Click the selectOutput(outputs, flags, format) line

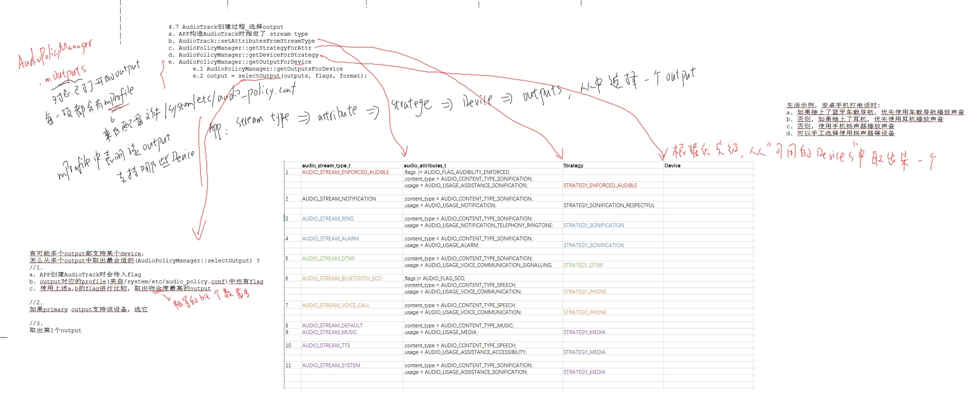279,76
